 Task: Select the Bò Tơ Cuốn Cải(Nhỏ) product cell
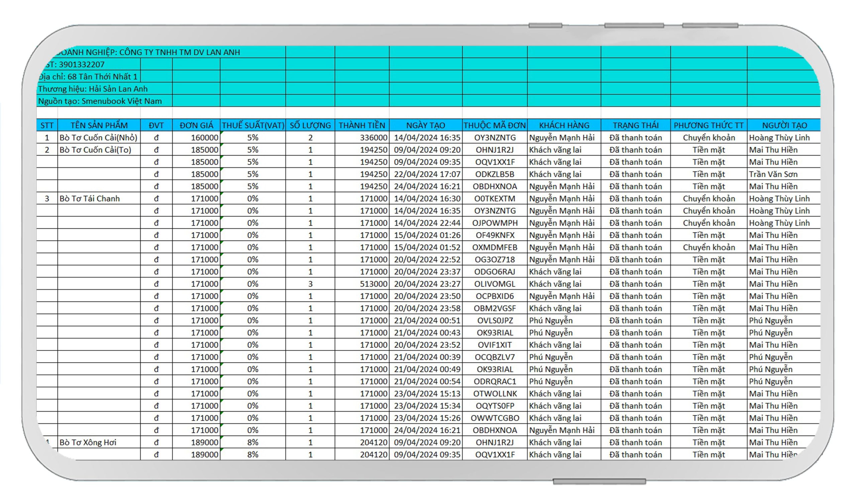(99, 138)
